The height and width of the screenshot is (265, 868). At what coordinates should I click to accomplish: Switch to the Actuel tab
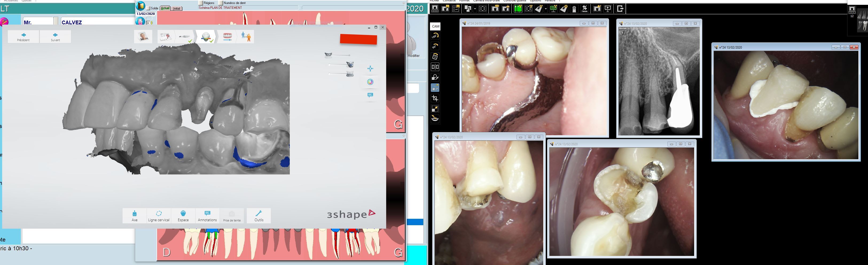point(165,8)
